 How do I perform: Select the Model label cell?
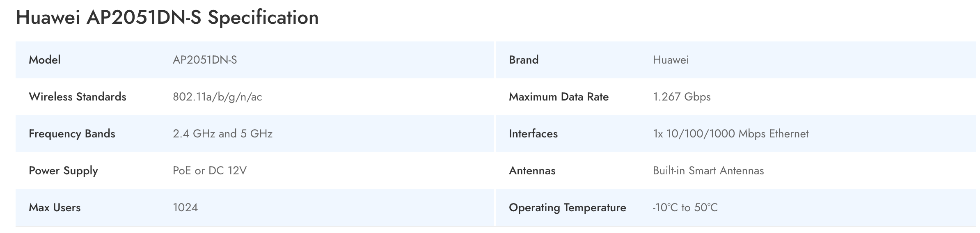[45, 60]
